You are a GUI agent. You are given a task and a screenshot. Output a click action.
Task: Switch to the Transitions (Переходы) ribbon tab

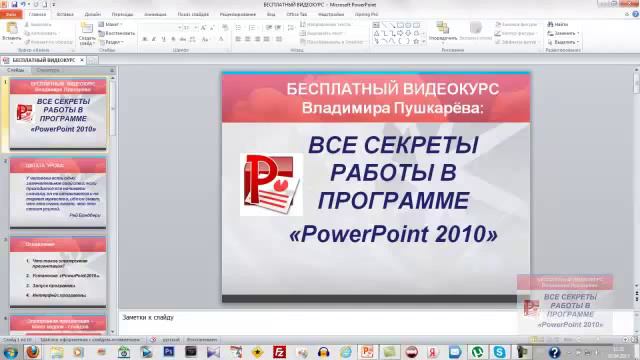(x=122, y=14)
